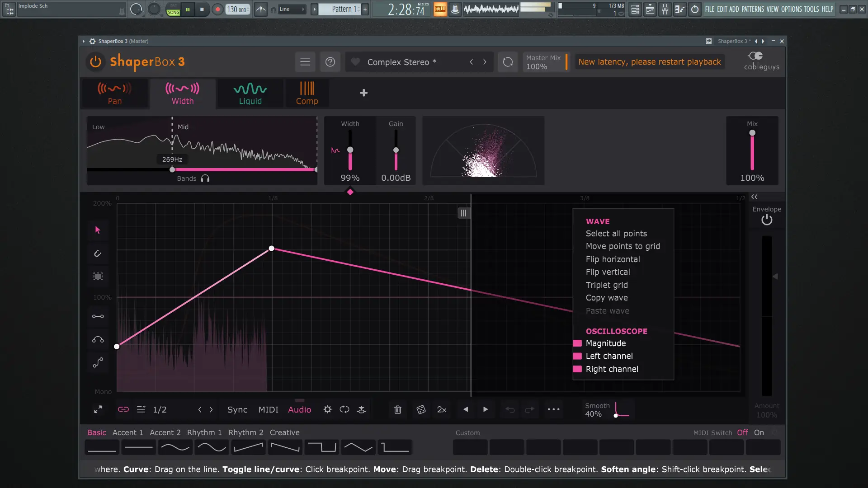Select the S-curve drawing tool
Image resolution: width=868 pixels, height=488 pixels.
coord(98,363)
